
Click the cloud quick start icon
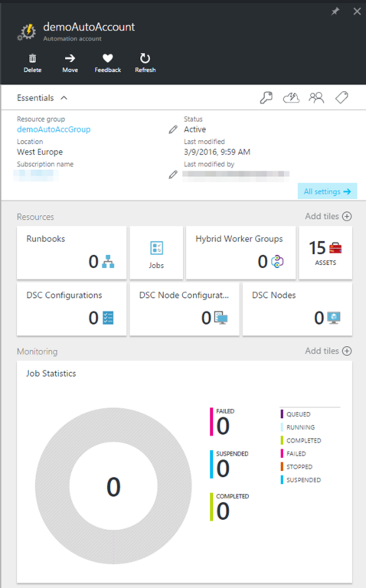point(291,98)
